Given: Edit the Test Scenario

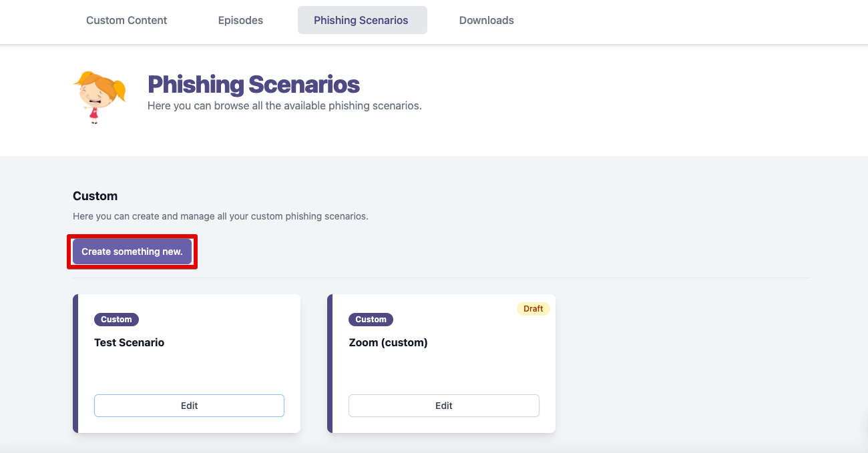Looking at the screenshot, I should pos(189,406).
